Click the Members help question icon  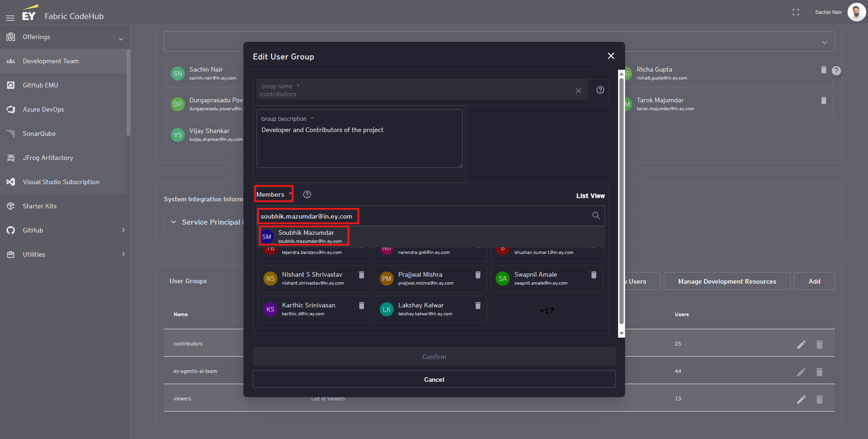[307, 194]
